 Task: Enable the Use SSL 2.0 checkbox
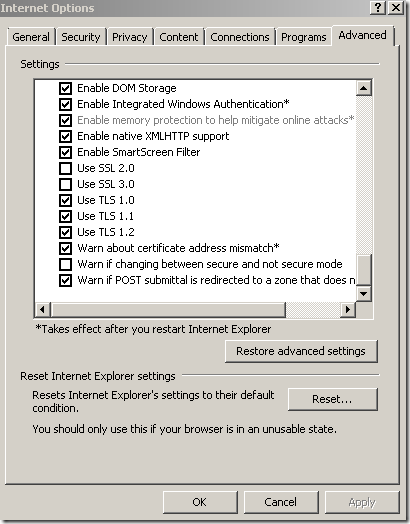[x=65, y=168]
